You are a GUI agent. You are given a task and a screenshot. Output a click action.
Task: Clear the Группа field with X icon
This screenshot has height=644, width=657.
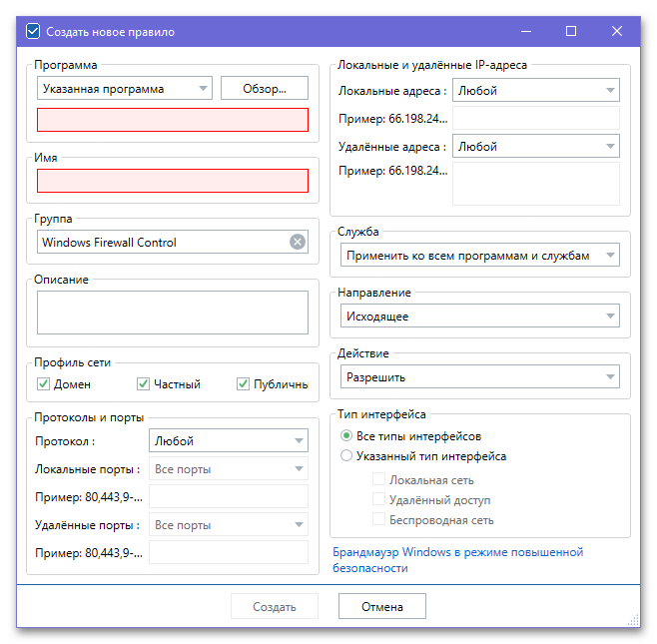point(298,242)
